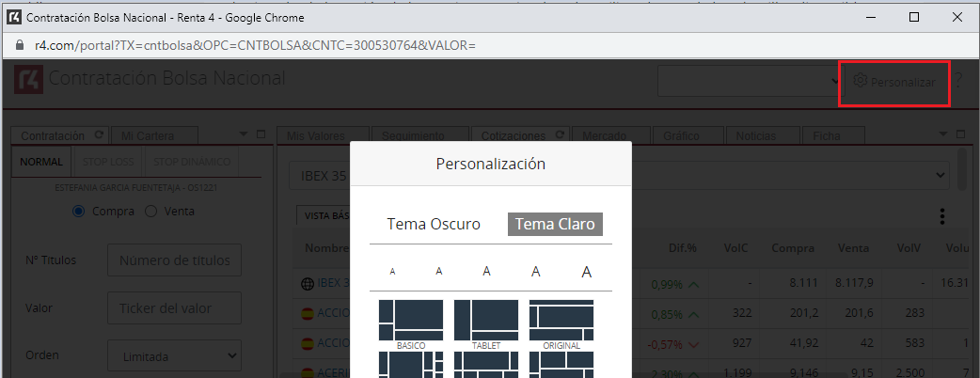Viewport: 980px width, 378px height.
Task: Click the 0,99% change value
Action: tap(666, 284)
